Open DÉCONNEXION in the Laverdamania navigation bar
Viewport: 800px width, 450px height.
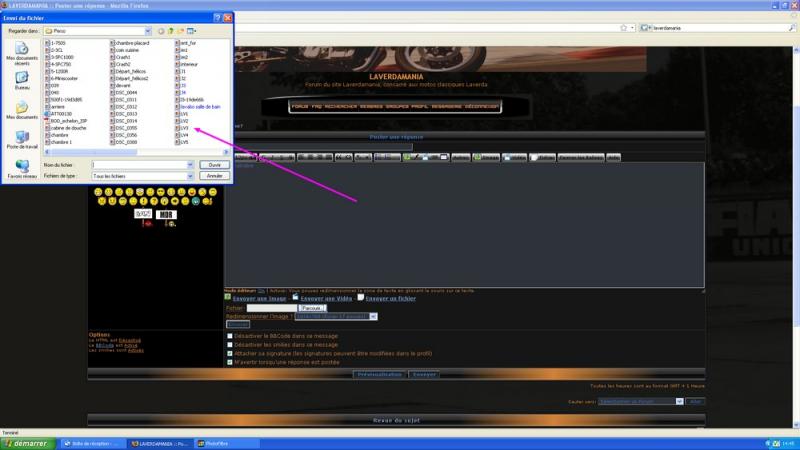coord(482,107)
